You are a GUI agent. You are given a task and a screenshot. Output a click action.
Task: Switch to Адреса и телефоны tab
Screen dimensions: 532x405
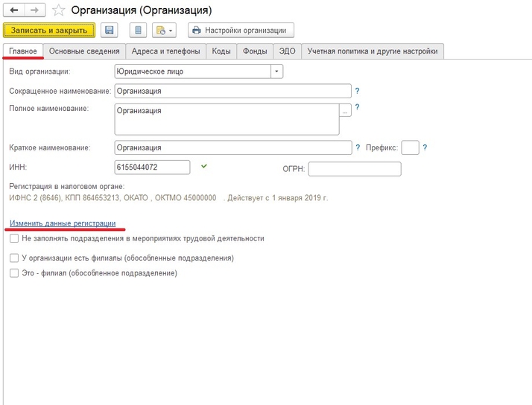[165, 51]
